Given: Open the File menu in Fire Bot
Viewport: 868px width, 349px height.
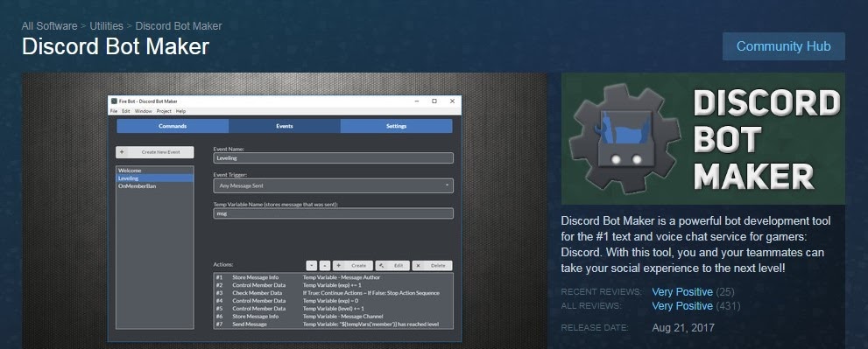Looking at the screenshot, I should (x=114, y=111).
